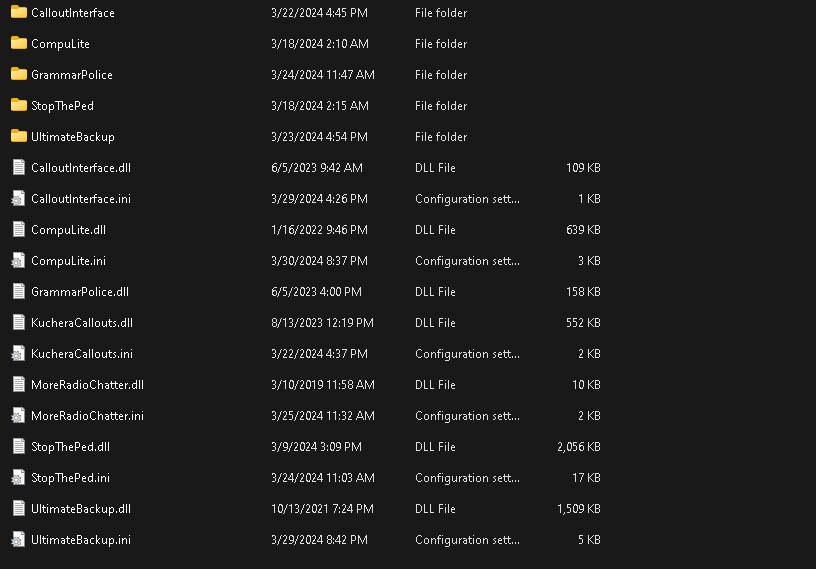Select the CompuLite.ini config file icon
This screenshot has height=569, width=816.
pos(19,260)
